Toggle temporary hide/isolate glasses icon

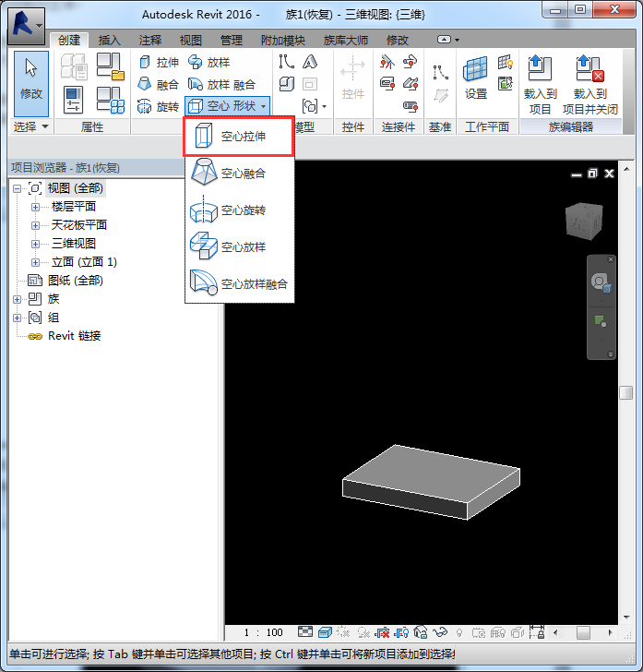point(439,632)
